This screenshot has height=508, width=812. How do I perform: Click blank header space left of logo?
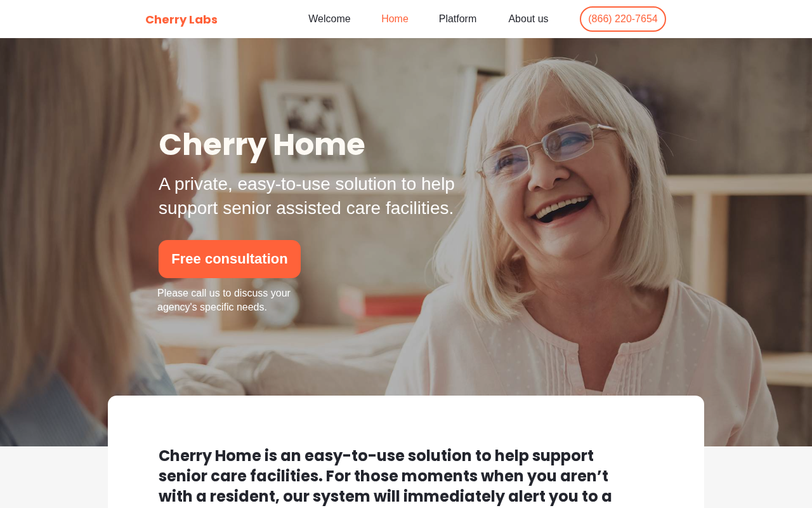pos(70,19)
